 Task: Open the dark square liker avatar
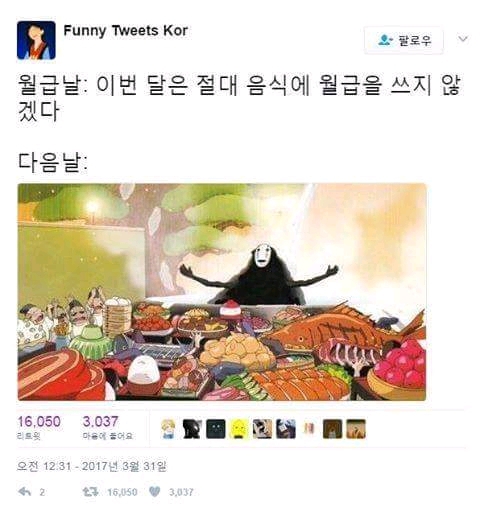coord(216,429)
